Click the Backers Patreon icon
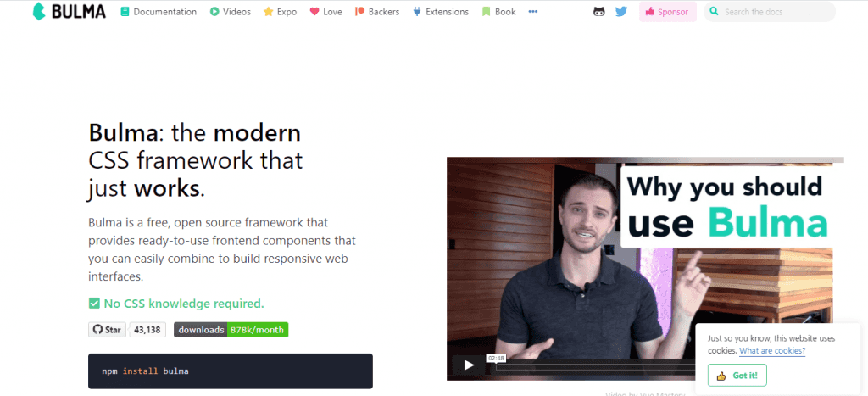Viewport: 868px width, 396px height. click(359, 12)
